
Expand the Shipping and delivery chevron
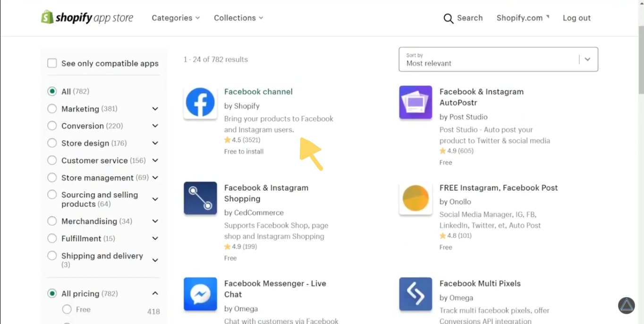[155, 260]
